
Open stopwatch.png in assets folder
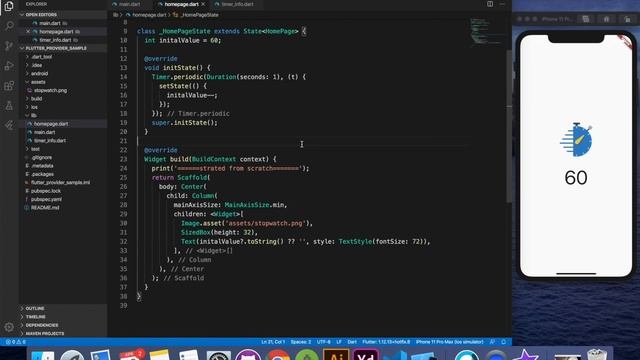pyautogui.click(x=50, y=90)
